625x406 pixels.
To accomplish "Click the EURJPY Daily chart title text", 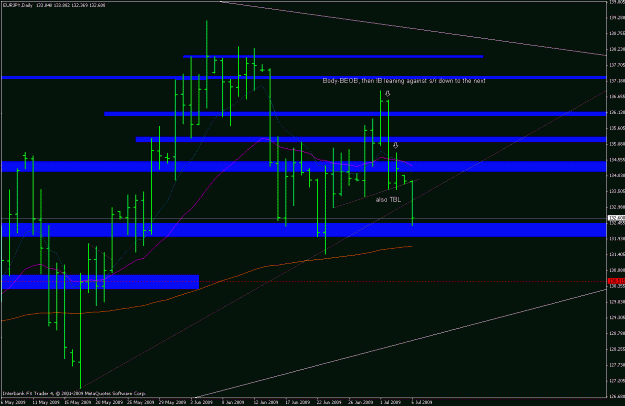I will click(53, 5).
